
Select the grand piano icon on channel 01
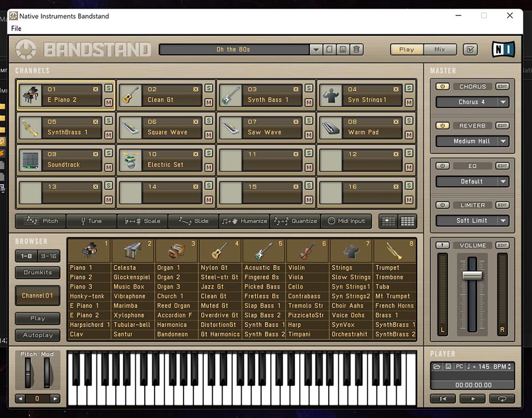pos(30,95)
